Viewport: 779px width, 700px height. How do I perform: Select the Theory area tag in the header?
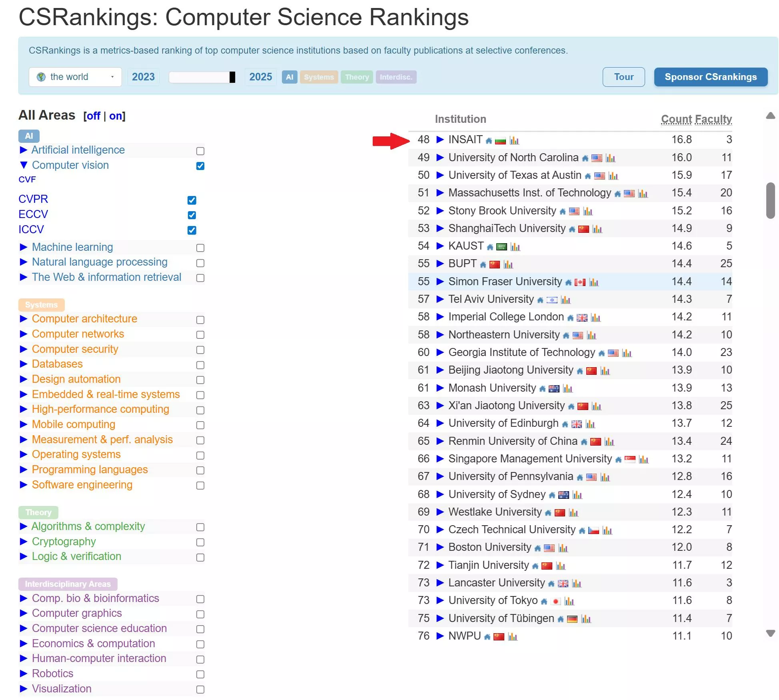(357, 77)
